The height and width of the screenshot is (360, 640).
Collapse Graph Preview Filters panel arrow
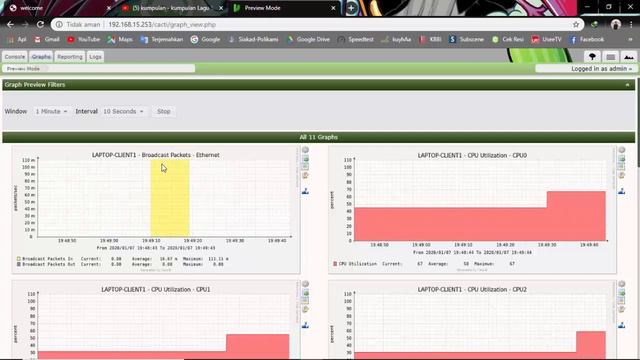[627, 85]
